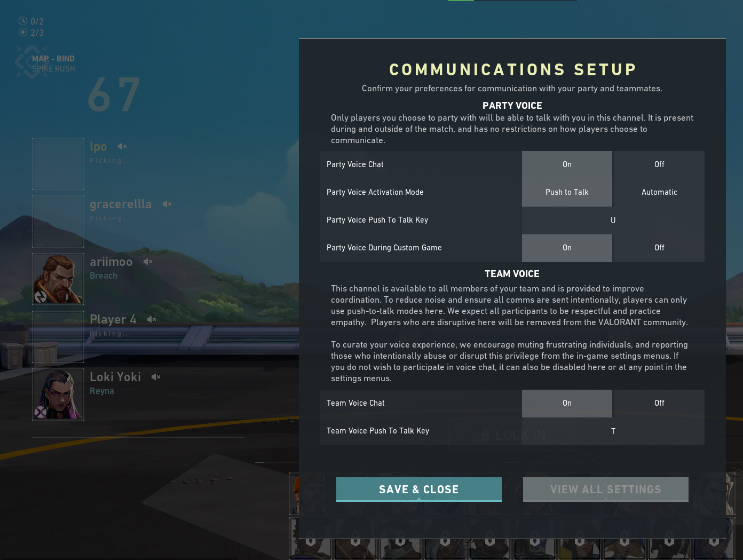The image size is (743, 560).
Task: Click the Team Voice Push To Talk Key label
Action: click(x=378, y=431)
